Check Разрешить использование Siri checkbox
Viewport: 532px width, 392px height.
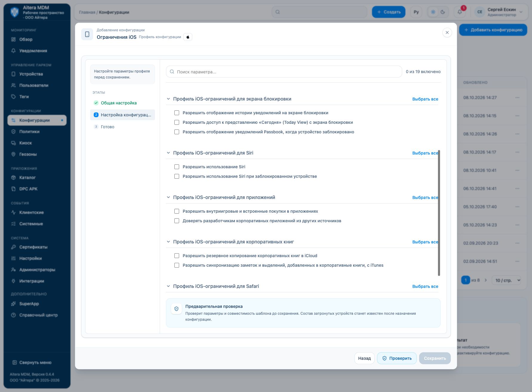(x=177, y=167)
